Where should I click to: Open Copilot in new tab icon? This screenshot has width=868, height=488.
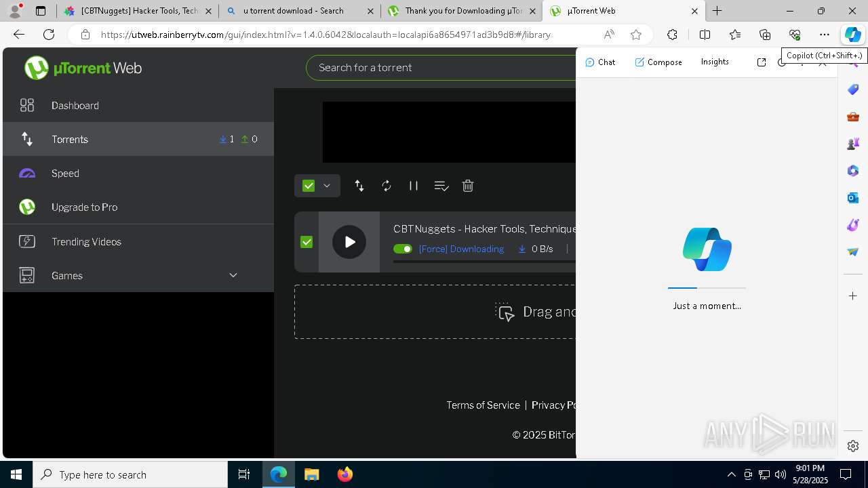pos(762,62)
